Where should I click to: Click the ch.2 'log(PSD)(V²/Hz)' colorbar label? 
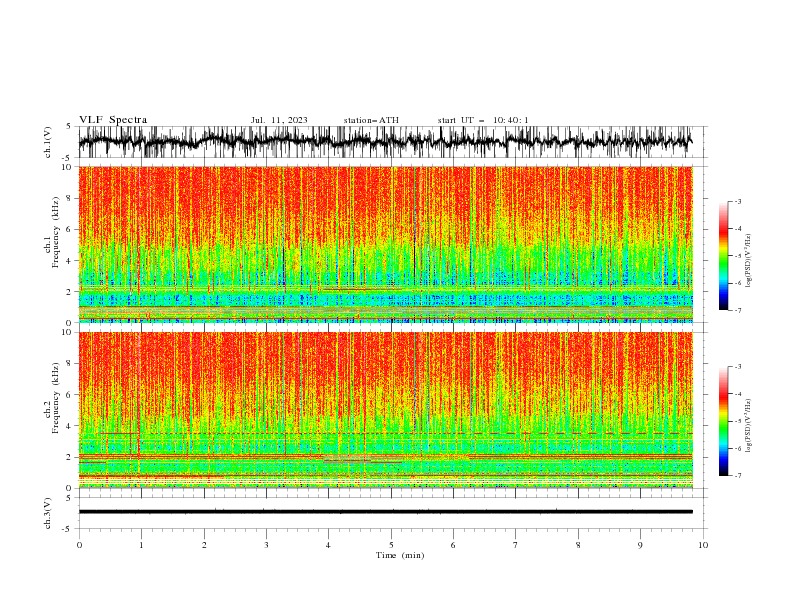748,426
